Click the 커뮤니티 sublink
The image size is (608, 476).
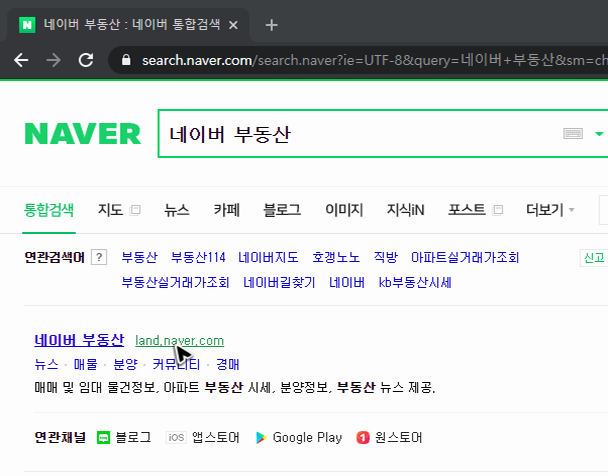tap(176, 364)
